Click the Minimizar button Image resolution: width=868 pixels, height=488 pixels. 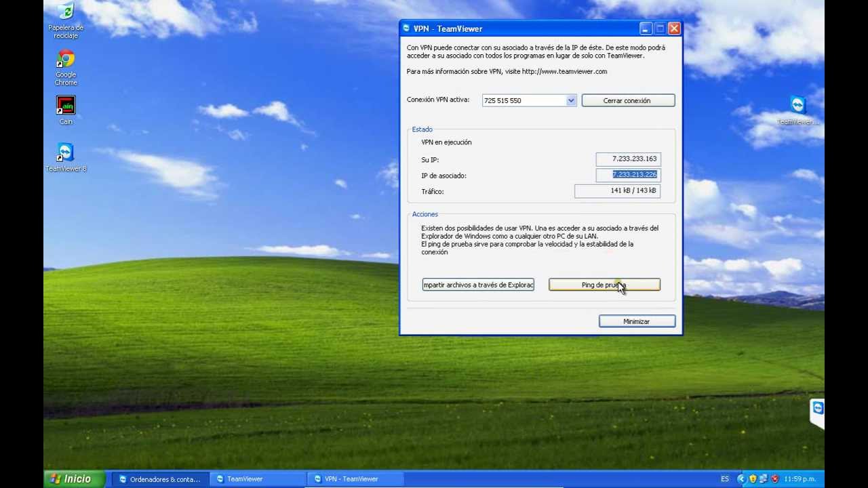coord(637,321)
